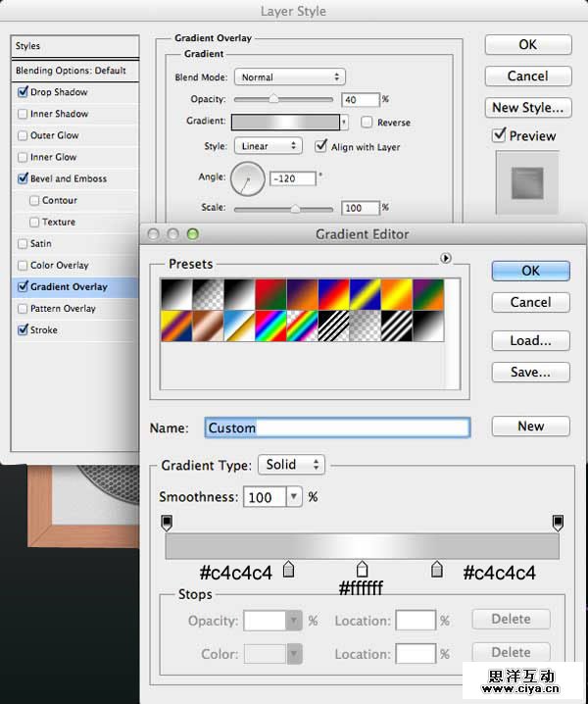
Task: Expand the Gradient Type Solid dropdown
Action: coord(290,465)
